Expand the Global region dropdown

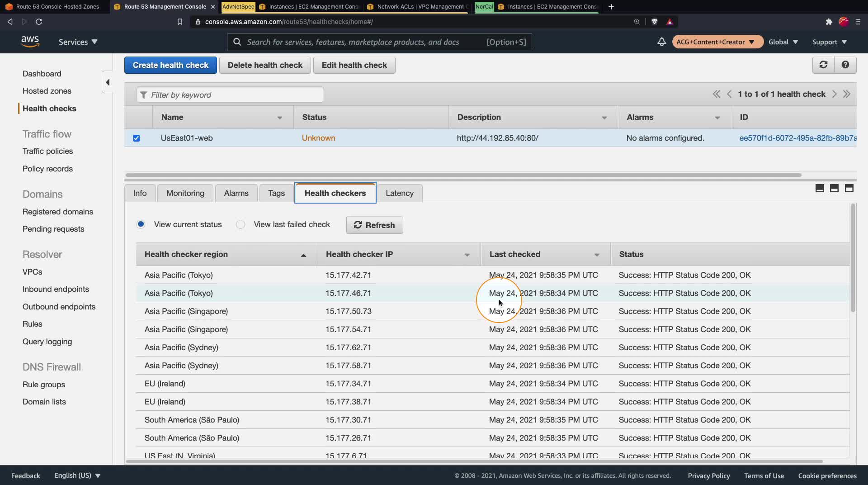tap(783, 42)
